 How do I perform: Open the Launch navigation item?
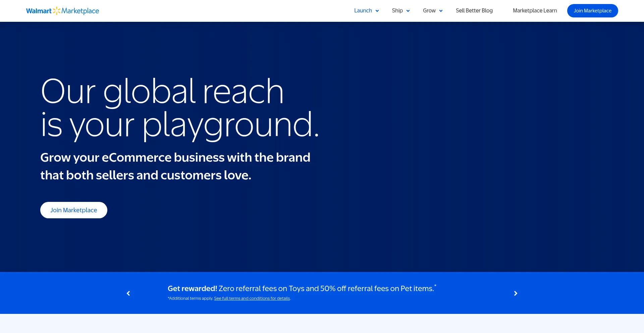363,10
